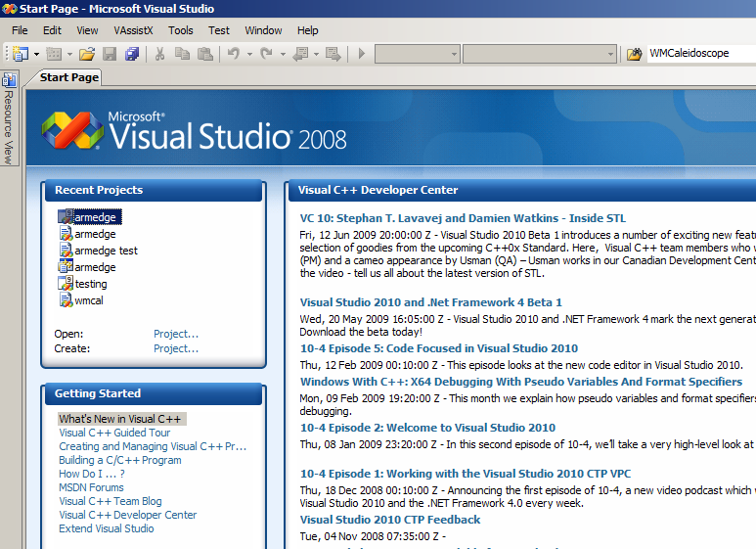Screen dimensions: 756x549
Task: Open Windows With C++: X64 Debugging article
Action: [521, 382]
